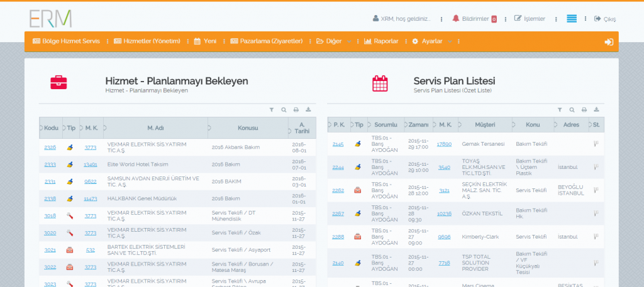The width and height of the screenshot is (644, 287).
Task: Sort by M. Adı column header
Action: pyautogui.click(x=156, y=128)
